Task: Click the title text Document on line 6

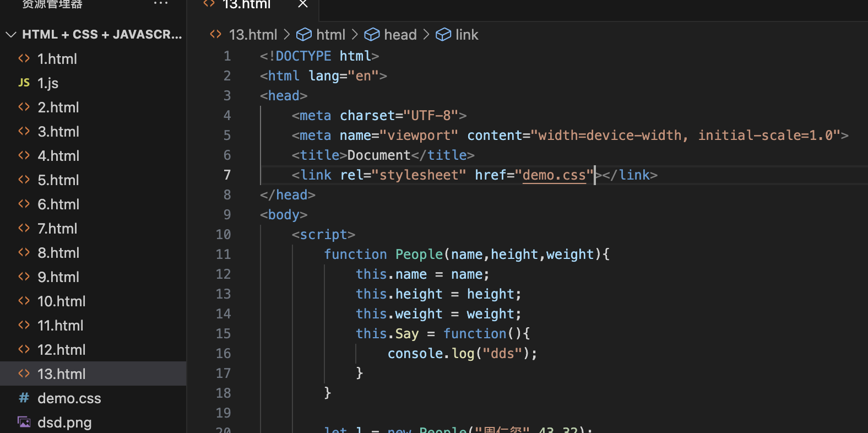Action: [x=379, y=155]
